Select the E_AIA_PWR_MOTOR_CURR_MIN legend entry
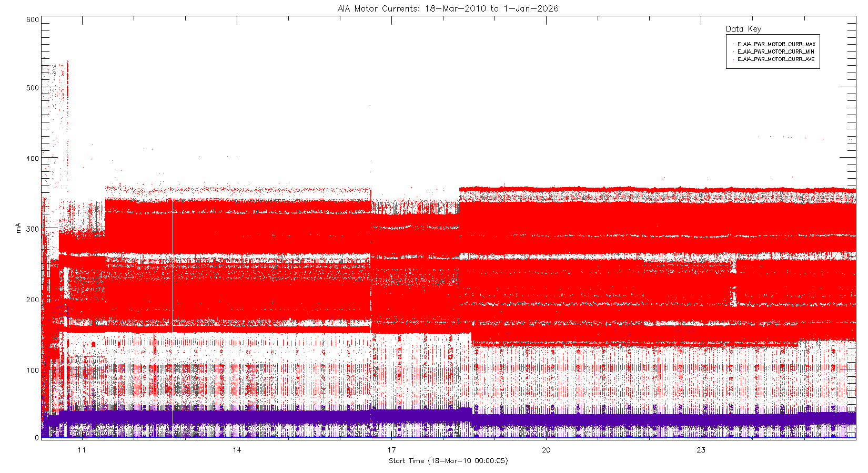The height and width of the screenshot is (473, 868). pyautogui.click(x=775, y=52)
